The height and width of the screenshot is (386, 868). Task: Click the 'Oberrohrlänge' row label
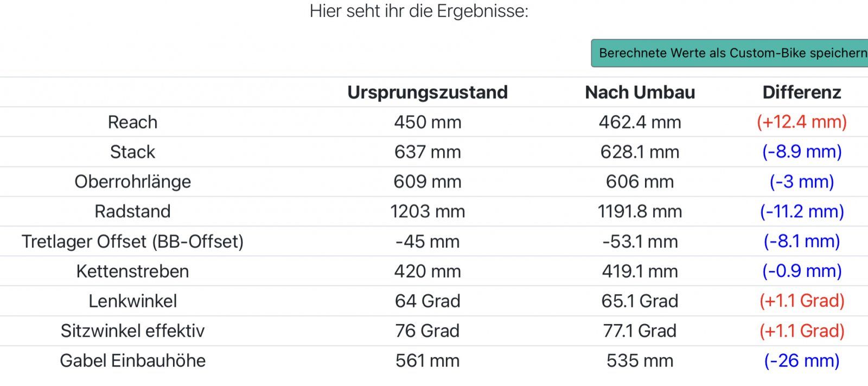pyautogui.click(x=132, y=182)
